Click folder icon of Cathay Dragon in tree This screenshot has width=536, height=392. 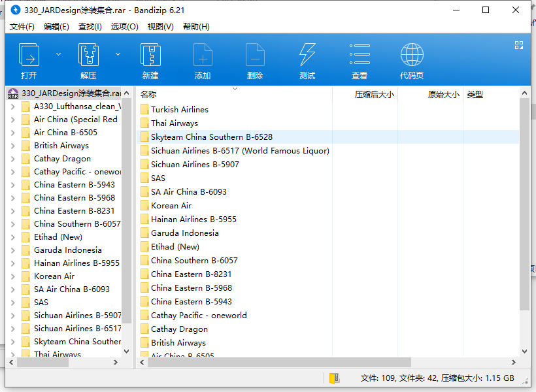25,159
